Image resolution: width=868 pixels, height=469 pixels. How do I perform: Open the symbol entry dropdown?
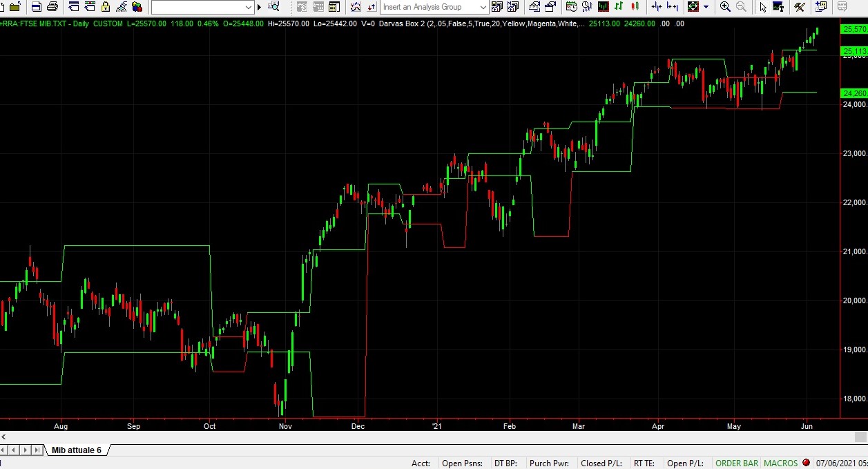(x=249, y=8)
